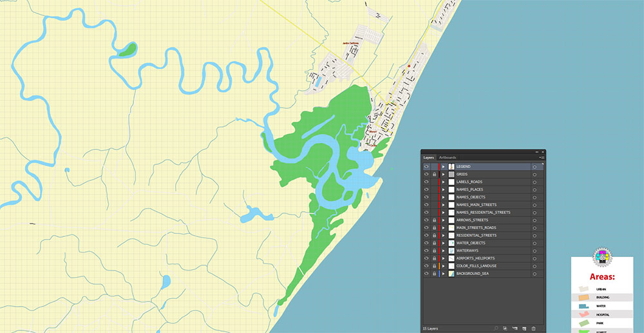Unlock the COLOR_FILLS_LANDUSE layer lock icon
The height and width of the screenshot is (333, 644).
coord(435,265)
